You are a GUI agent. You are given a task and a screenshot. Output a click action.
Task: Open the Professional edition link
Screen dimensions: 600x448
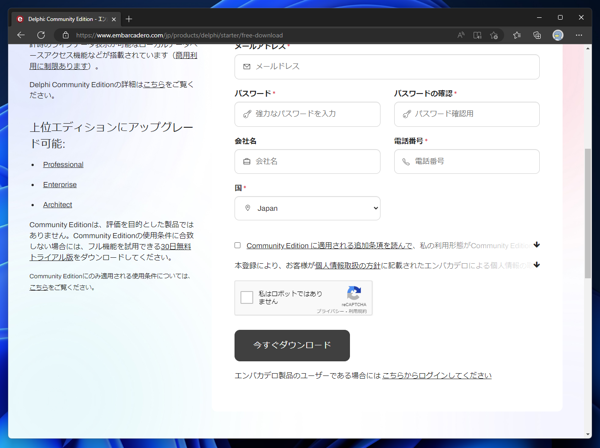pyautogui.click(x=63, y=165)
